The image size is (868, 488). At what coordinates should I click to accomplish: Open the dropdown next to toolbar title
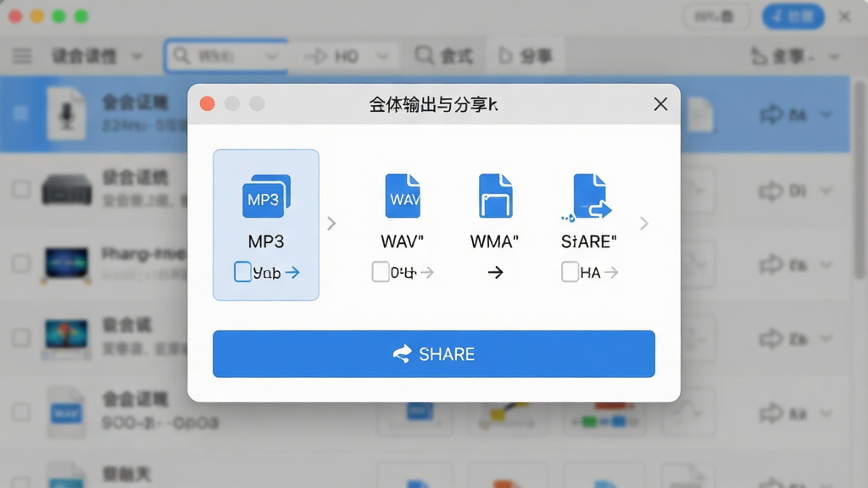click(136, 57)
